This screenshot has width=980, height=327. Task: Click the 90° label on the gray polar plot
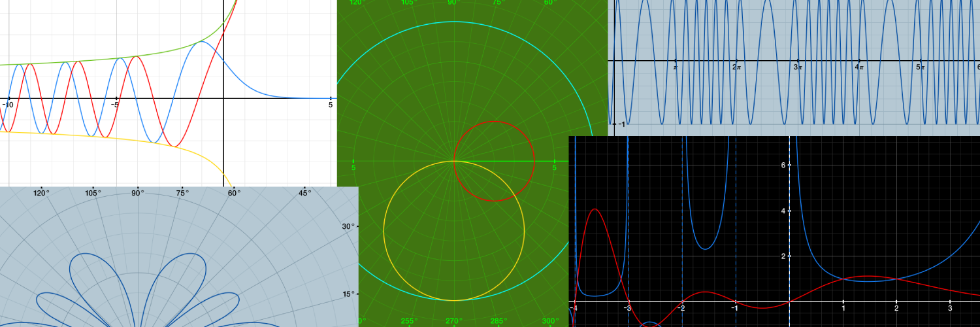tap(138, 193)
